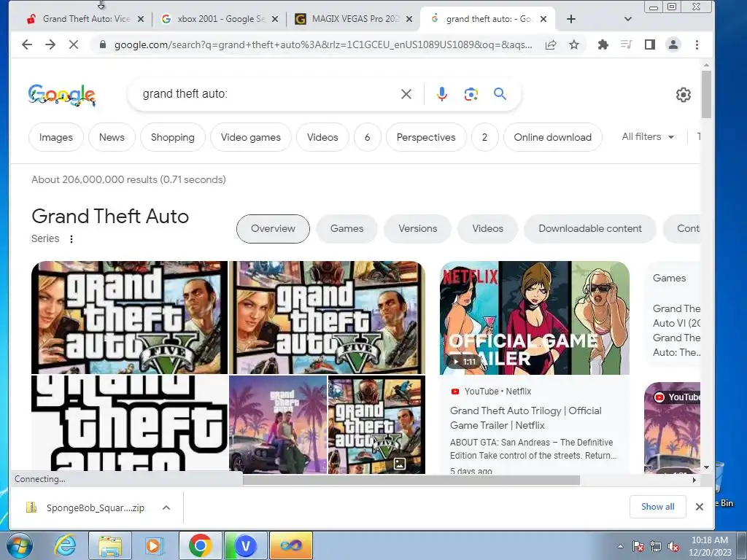Select the Versions tab
747x560 pixels.
418,228
